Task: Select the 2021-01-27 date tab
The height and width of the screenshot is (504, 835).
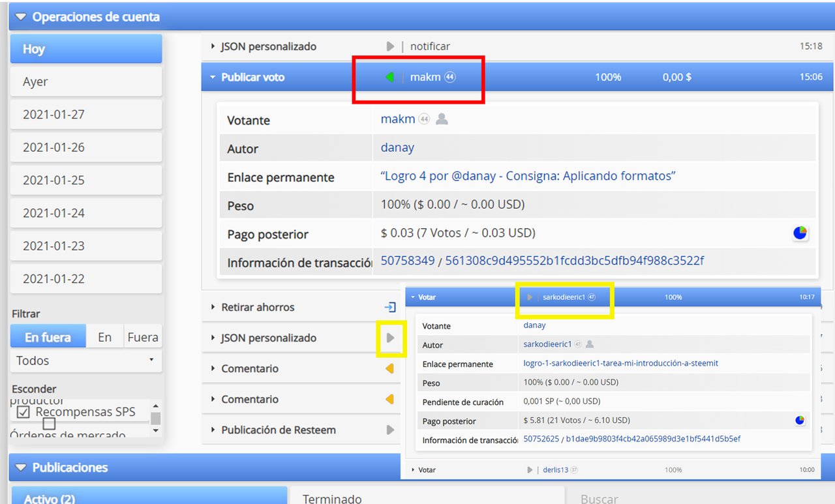Action: tap(86, 114)
